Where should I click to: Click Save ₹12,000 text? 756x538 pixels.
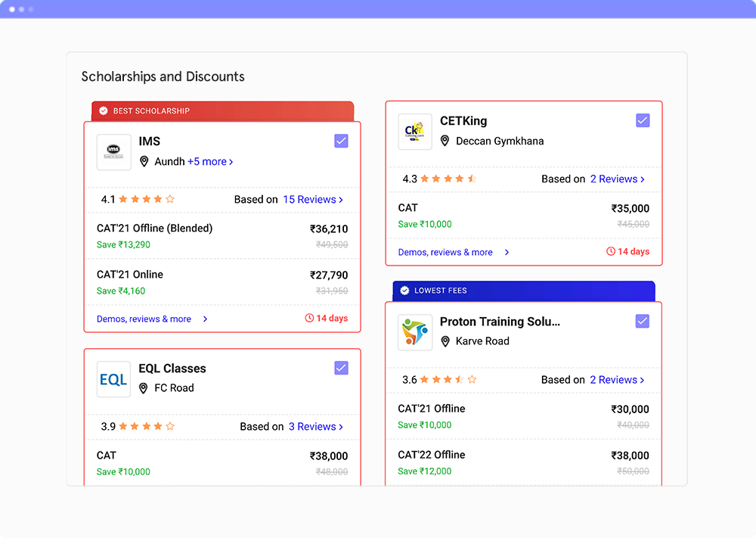coord(425,471)
